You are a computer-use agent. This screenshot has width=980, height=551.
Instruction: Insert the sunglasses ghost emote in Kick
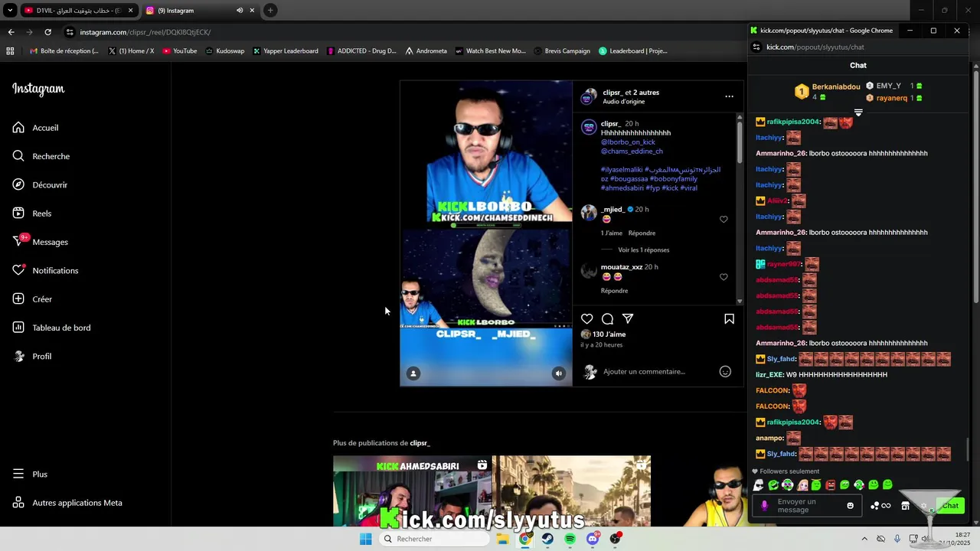click(758, 485)
